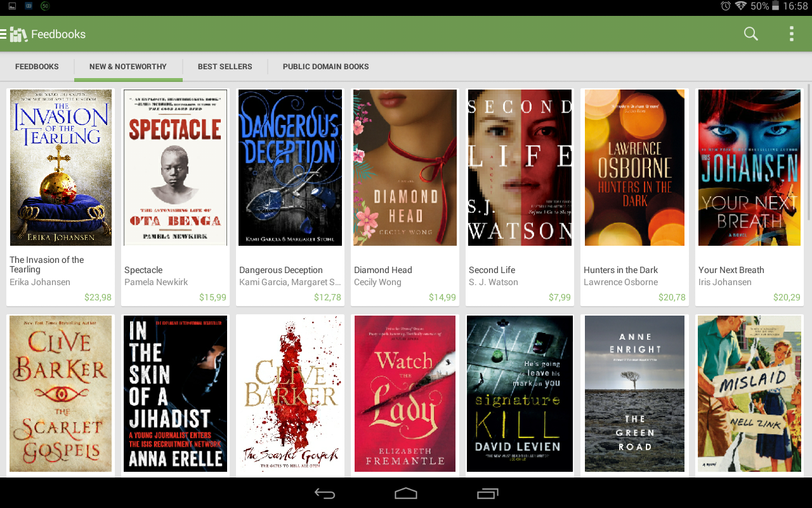Open the Best Sellers tab
The width and height of the screenshot is (812, 508).
pyautogui.click(x=225, y=67)
